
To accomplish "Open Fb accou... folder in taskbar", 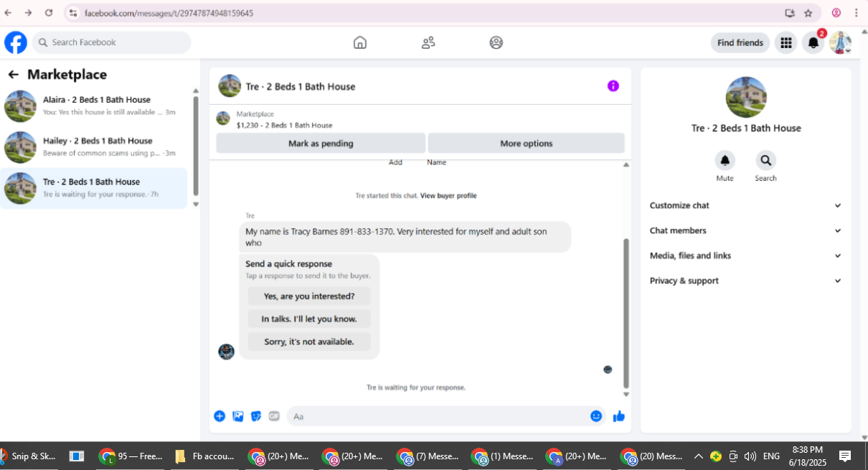I will pos(204,456).
